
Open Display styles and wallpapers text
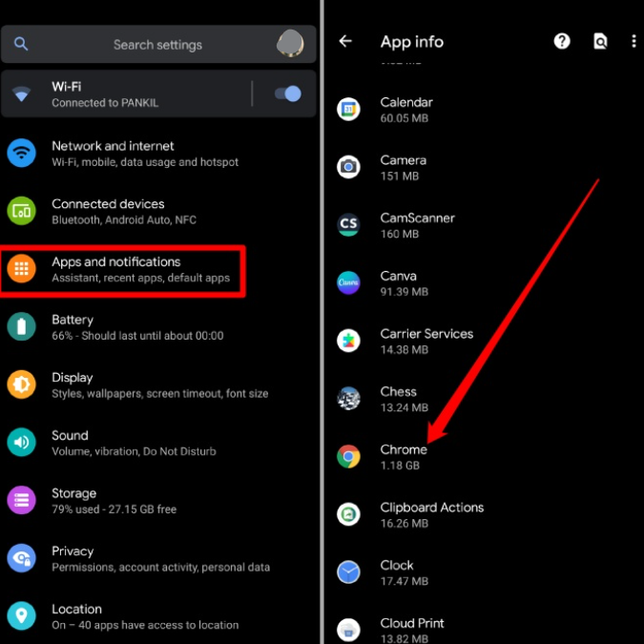point(159,385)
